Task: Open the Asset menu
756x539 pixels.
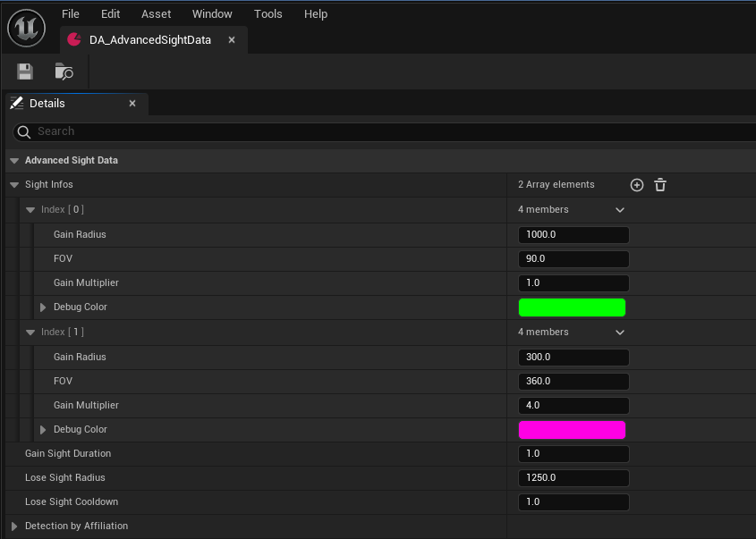Action: click(157, 14)
